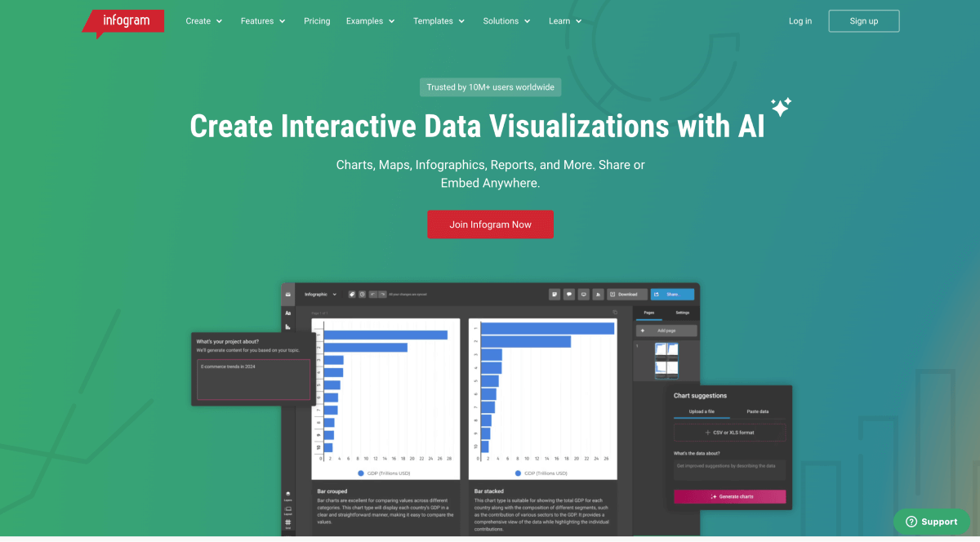Open the Support chat button
Image resolution: width=980 pixels, height=542 pixels.
[x=932, y=522]
